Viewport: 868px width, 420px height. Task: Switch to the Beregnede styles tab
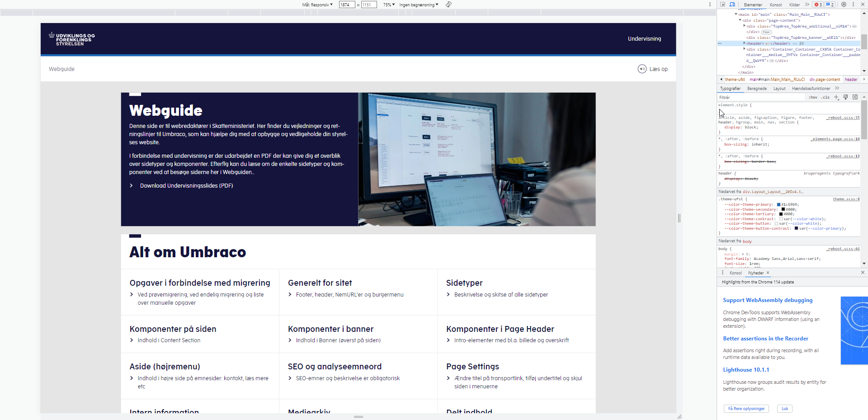pos(757,89)
